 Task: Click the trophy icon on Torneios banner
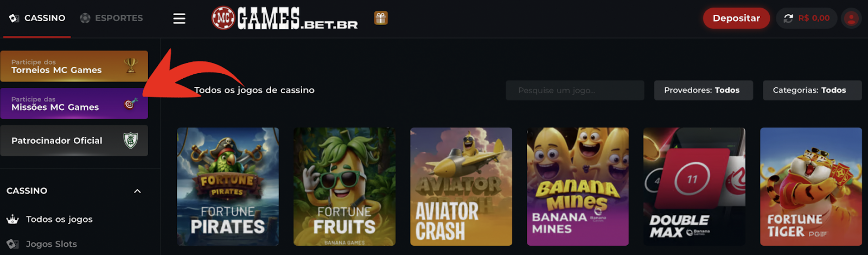[x=131, y=66]
